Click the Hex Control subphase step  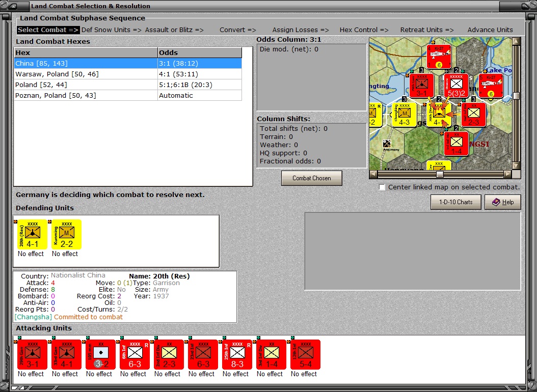pyautogui.click(x=364, y=30)
